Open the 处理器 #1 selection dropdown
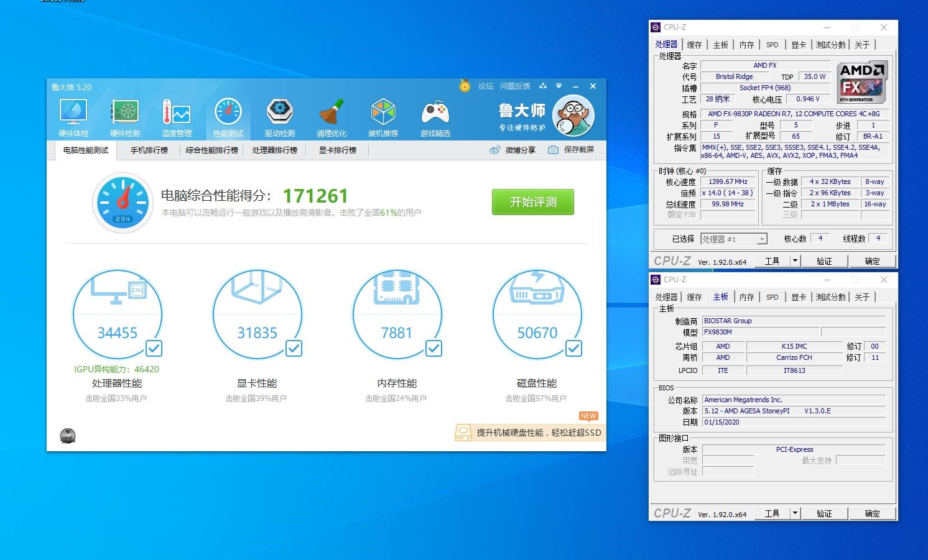The width and height of the screenshot is (928, 560). pos(734,239)
